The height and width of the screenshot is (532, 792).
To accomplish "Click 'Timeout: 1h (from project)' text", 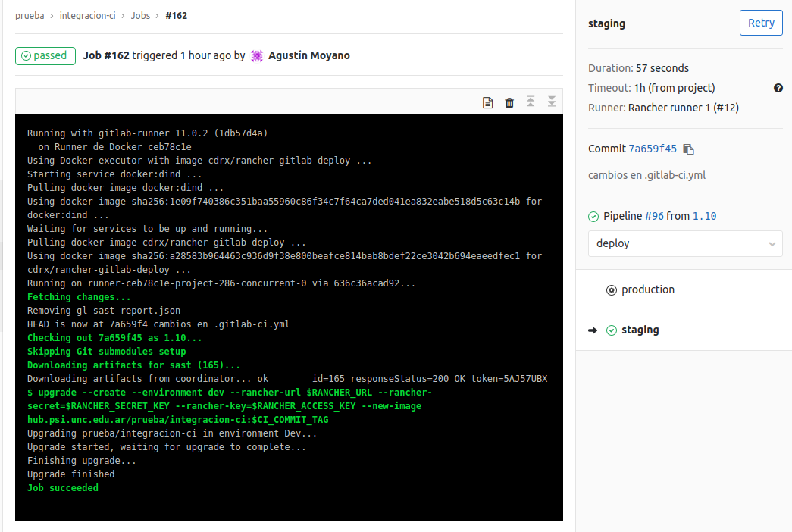I will pos(652,88).
